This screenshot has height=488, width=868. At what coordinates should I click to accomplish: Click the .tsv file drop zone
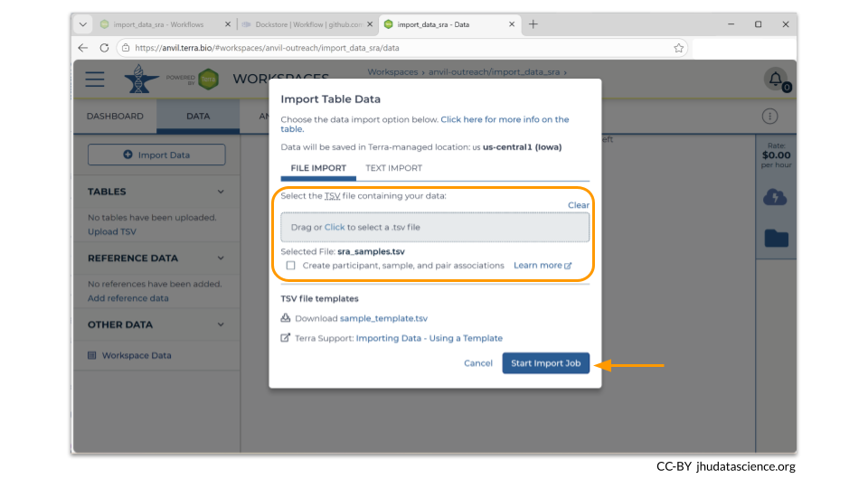[435, 227]
